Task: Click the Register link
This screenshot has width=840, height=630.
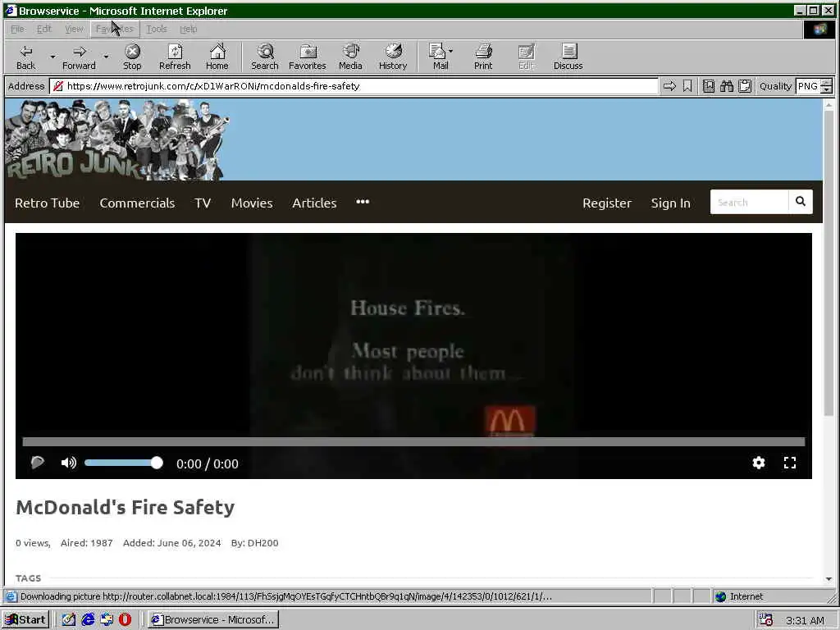Action: (x=607, y=203)
